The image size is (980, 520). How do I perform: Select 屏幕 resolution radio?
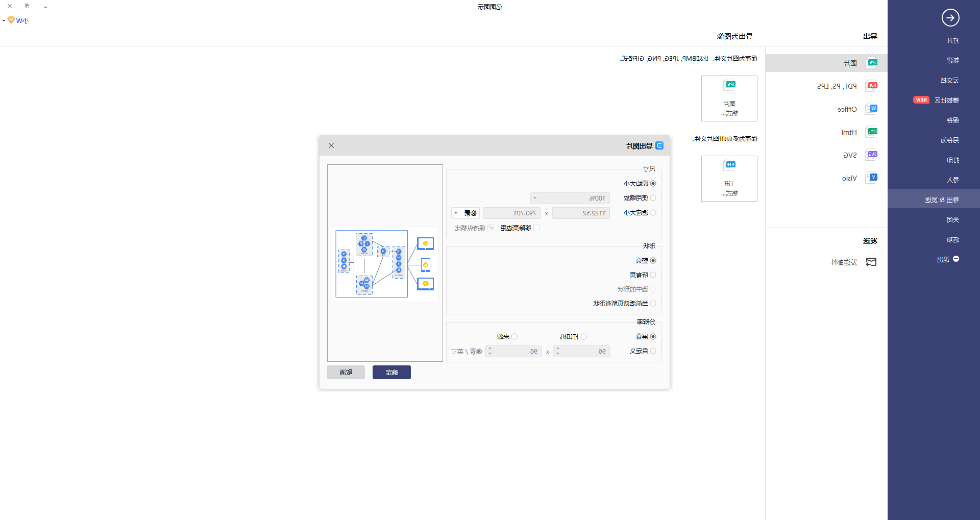click(653, 337)
